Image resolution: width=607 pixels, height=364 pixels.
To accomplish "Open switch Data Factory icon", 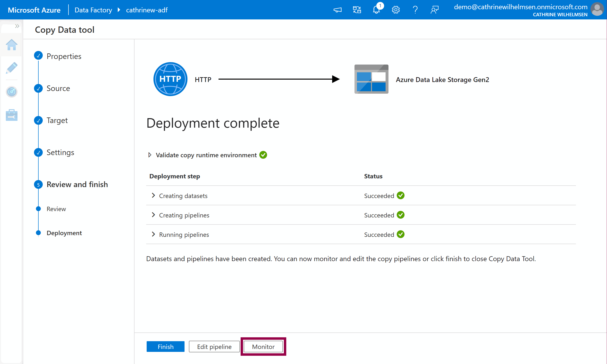I will (357, 10).
